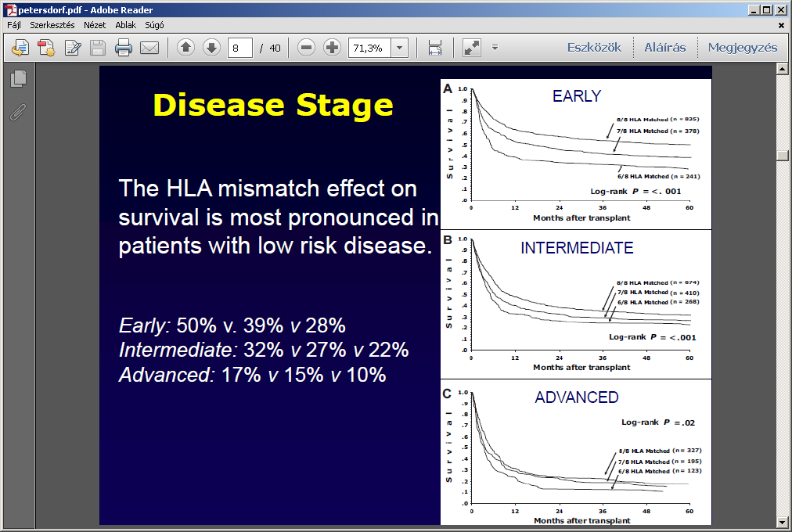This screenshot has height=532, width=792.
Task: Close the document with menu bar X
Action: (x=781, y=25)
